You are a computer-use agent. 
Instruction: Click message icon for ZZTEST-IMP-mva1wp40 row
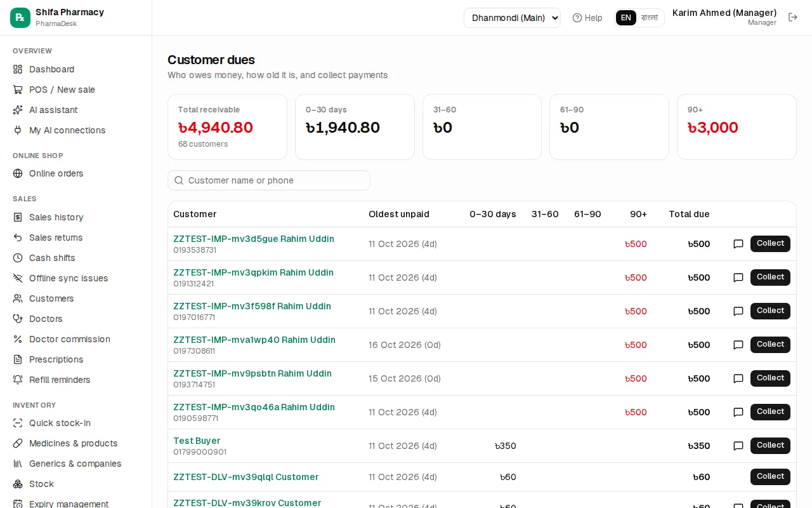tap(738, 345)
